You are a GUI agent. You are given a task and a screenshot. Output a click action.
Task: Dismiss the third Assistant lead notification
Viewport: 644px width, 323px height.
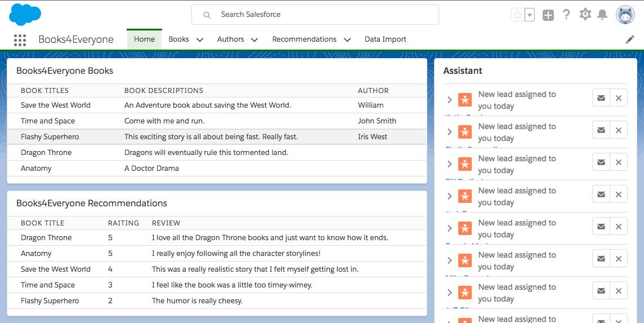[x=619, y=162]
